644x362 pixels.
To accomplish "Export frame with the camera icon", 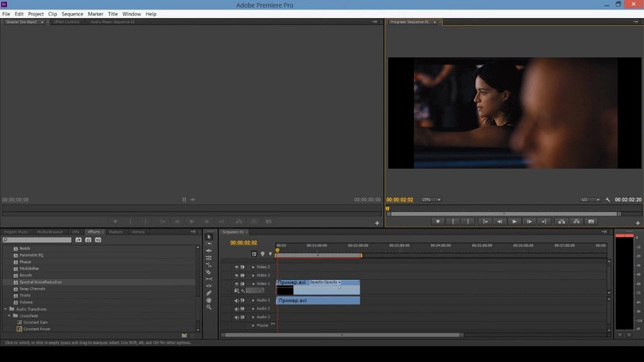I will tap(591, 222).
